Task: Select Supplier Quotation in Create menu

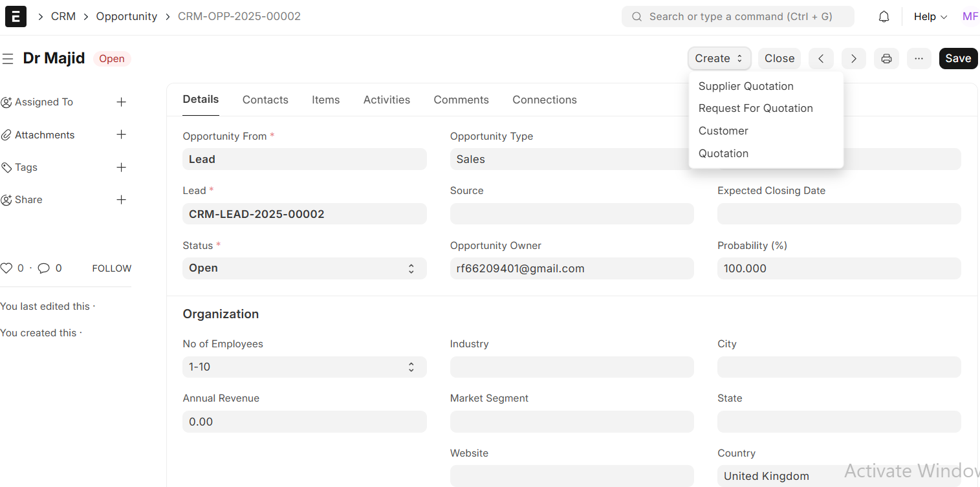Action: [x=746, y=86]
